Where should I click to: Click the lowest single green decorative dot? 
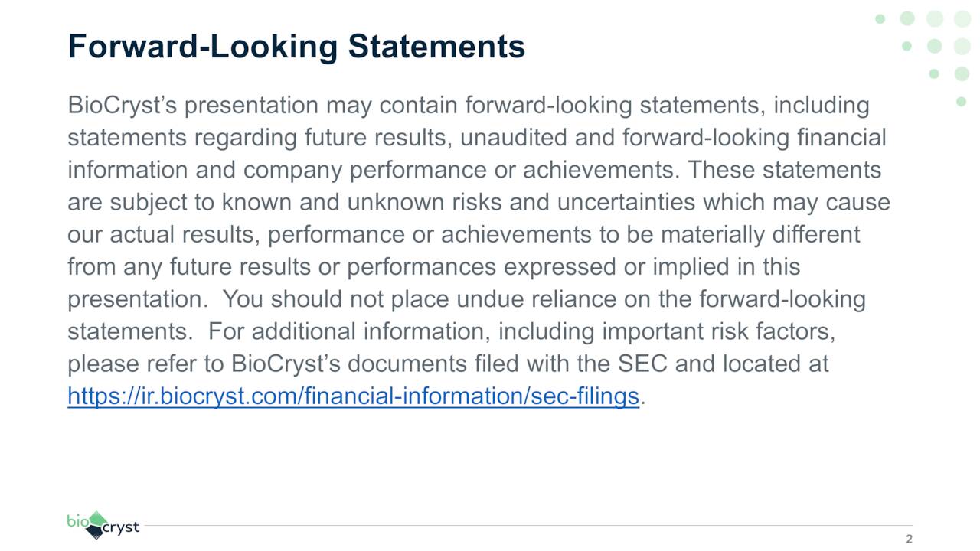[x=962, y=102]
